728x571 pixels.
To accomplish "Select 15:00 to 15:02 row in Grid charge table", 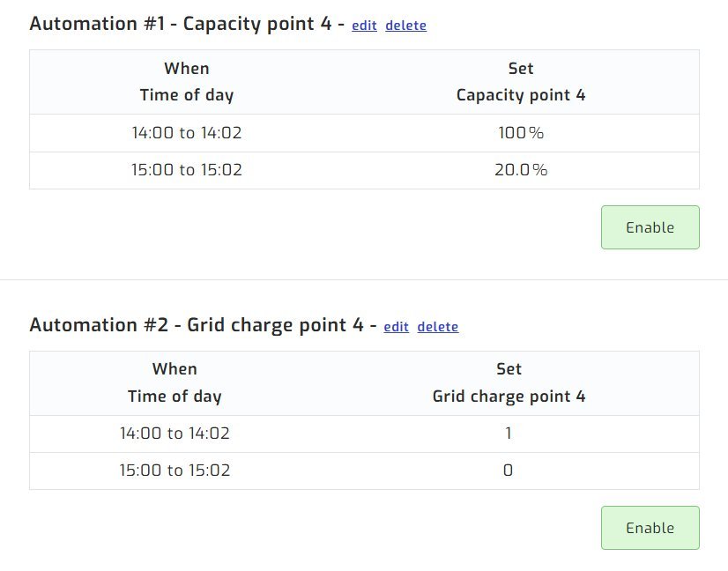I will pyautogui.click(x=175, y=471).
